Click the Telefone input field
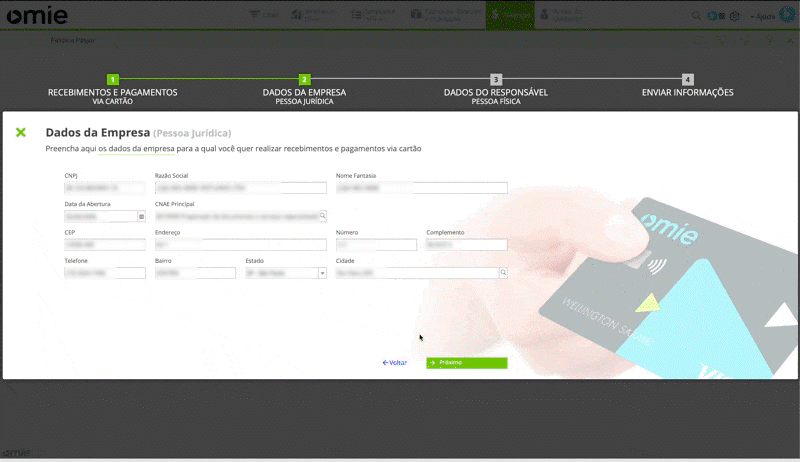 tap(105, 272)
